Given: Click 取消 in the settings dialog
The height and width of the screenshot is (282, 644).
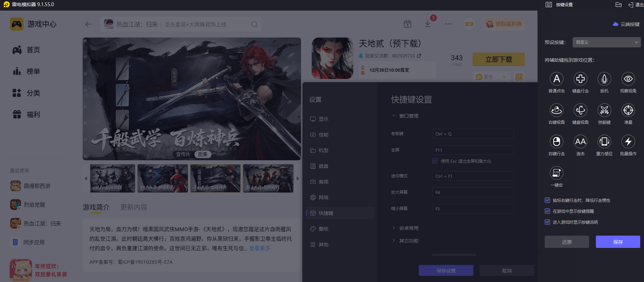Looking at the screenshot, I should point(507,270).
